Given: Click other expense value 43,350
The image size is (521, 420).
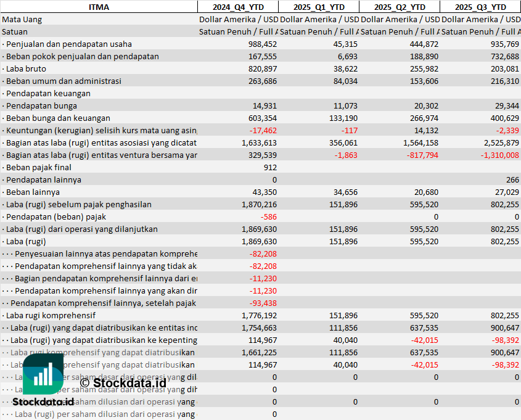Looking at the screenshot, I should 265,192.
